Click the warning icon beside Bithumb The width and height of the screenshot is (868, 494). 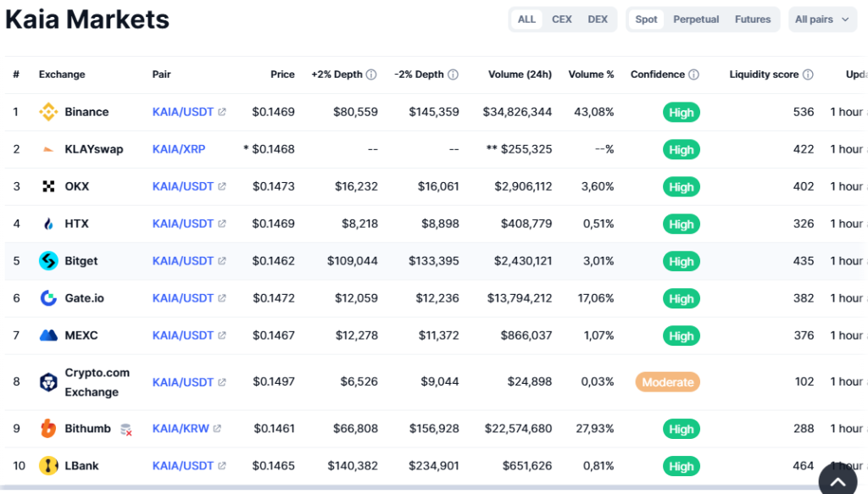pyautogui.click(x=126, y=430)
